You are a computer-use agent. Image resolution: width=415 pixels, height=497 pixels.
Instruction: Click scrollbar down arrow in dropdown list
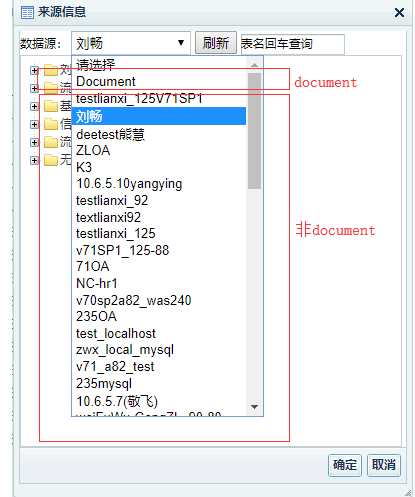coord(254,407)
